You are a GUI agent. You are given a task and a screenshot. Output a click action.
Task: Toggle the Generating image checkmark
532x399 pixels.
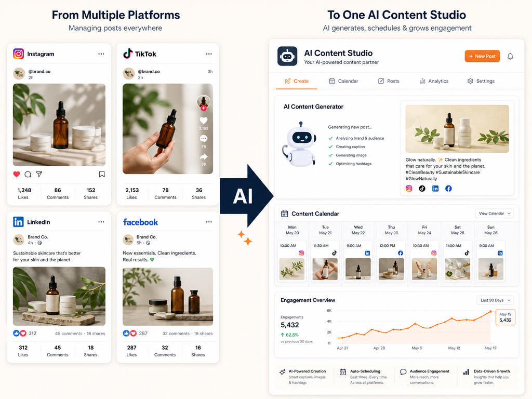point(330,155)
